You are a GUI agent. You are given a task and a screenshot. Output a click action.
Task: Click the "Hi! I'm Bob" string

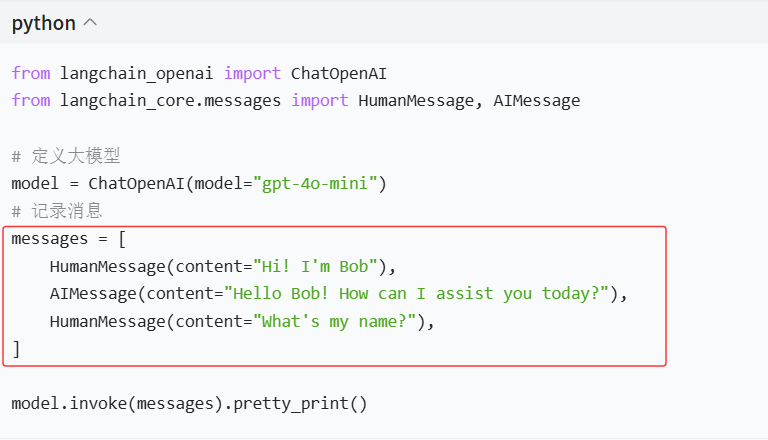[x=315, y=266]
